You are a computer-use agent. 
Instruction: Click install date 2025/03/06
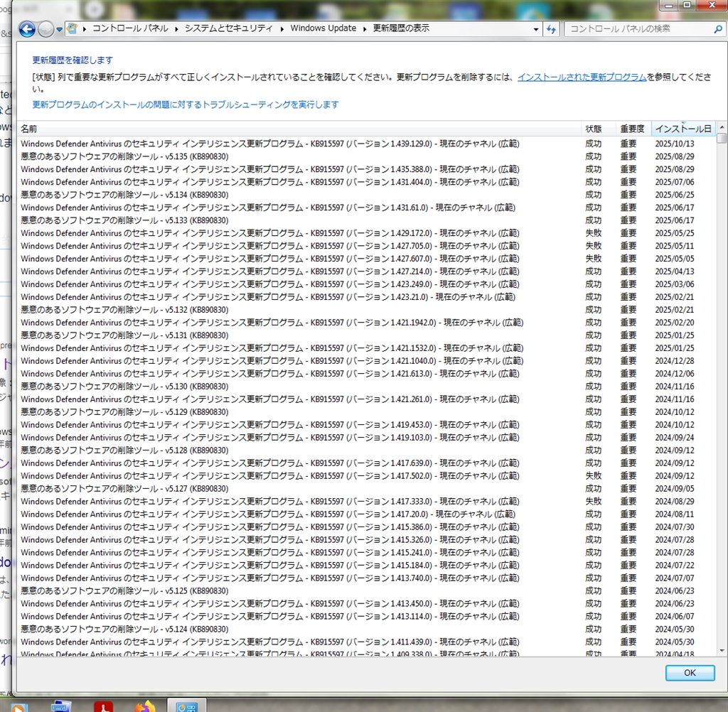(675, 284)
